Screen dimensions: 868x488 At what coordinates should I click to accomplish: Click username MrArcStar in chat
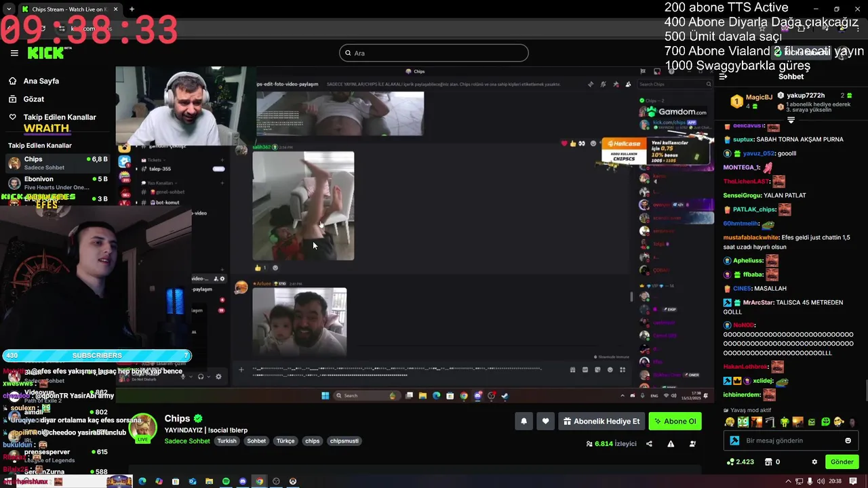point(757,302)
